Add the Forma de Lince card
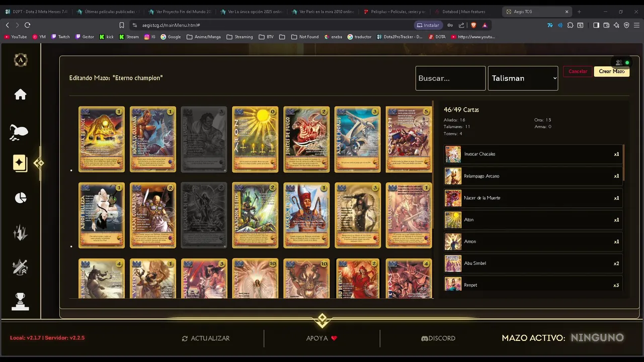 pos(102,139)
